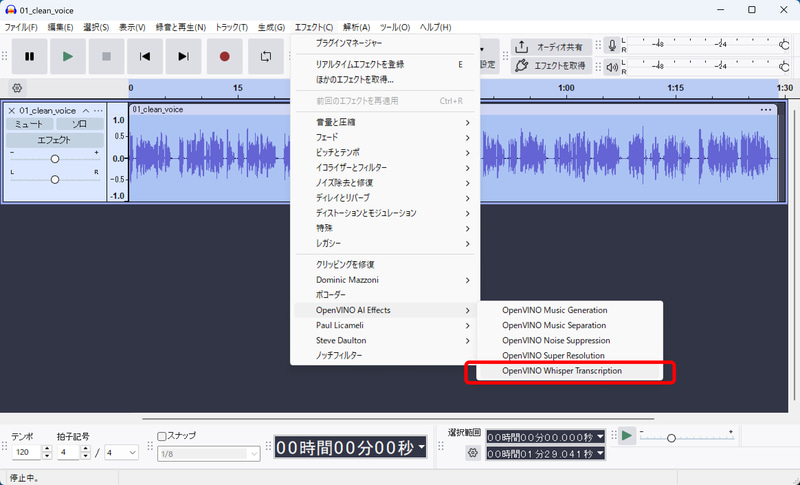Image resolution: width=800 pixels, height=485 pixels.
Task: Solo the track with ソロ
Action: [80, 124]
